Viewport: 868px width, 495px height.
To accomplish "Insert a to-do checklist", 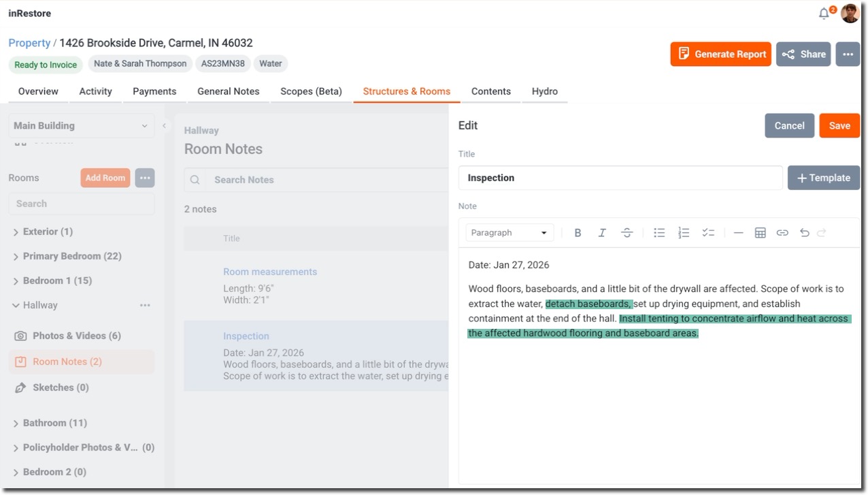I will pyautogui.click(x=708, y=233).
